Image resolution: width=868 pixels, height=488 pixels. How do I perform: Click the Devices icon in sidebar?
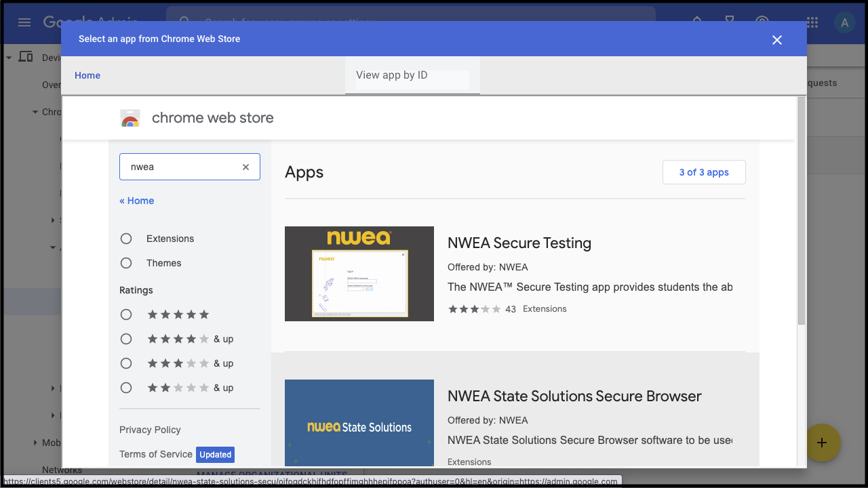click(x=26, y=58)
